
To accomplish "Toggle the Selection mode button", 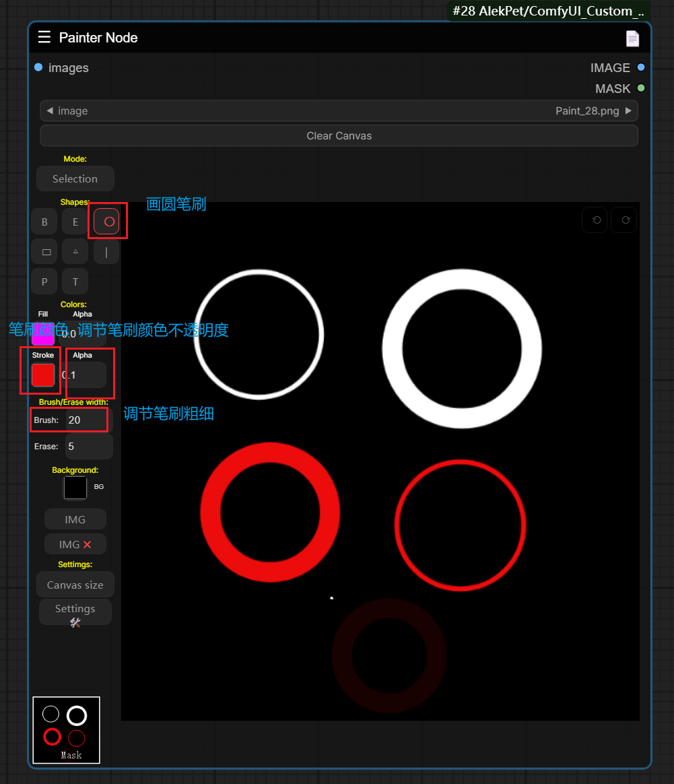I will (75, 178).
